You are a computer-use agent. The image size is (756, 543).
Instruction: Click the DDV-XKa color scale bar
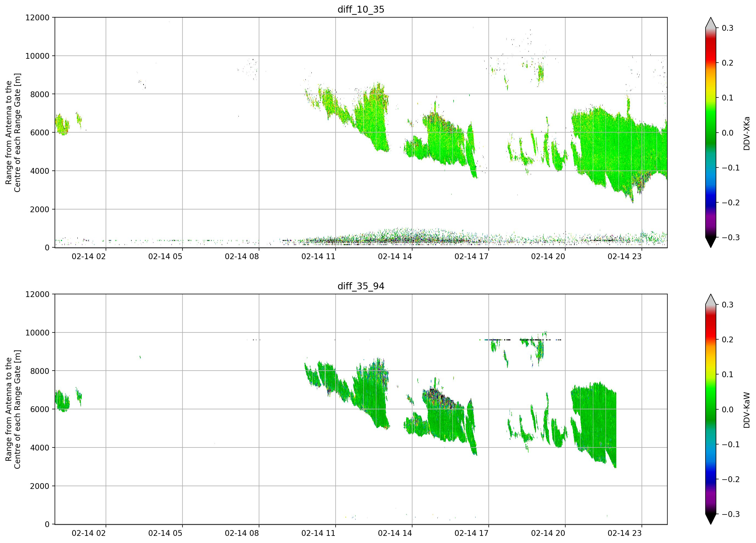(x=711, y=132)
